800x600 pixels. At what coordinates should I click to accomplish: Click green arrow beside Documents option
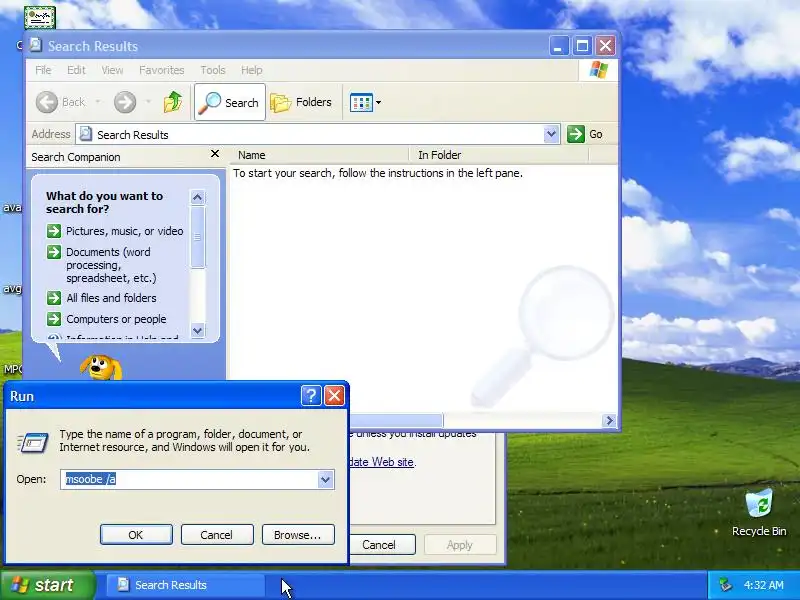click(x=54, y=252)
